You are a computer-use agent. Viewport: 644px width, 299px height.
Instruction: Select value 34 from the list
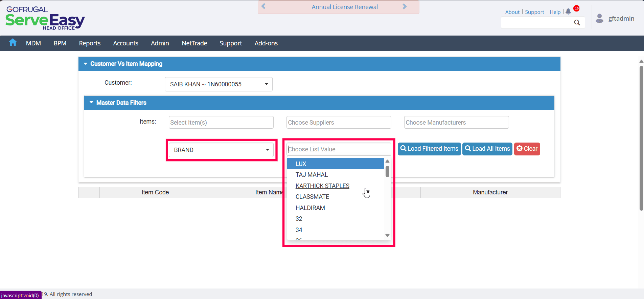[x=336, y=230]
